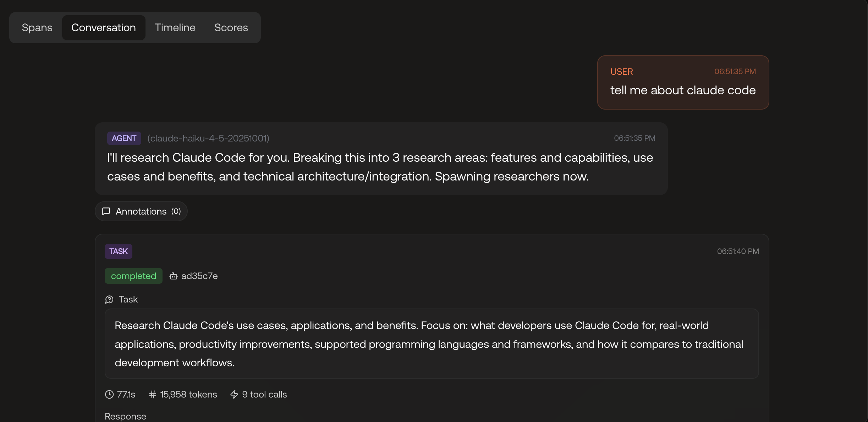Viewport: 868px width, 422px height.
Task: Select the Spans tab
Action: pyautogui.click(x=37, y=27)
